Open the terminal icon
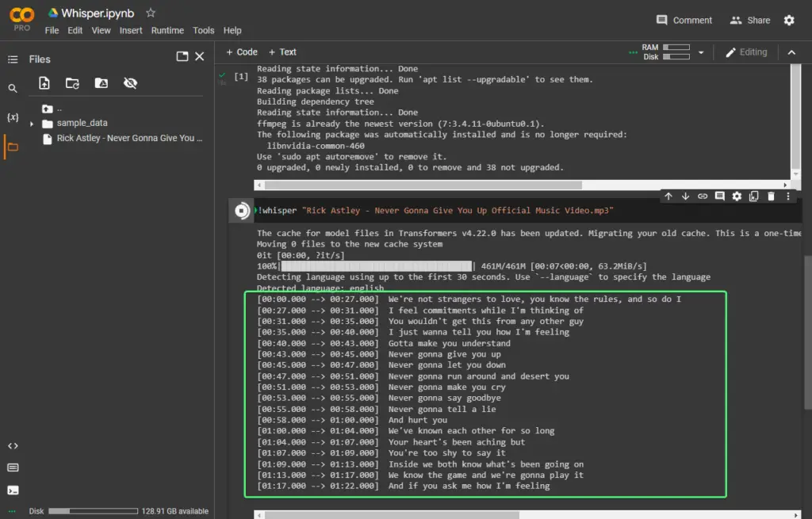Screen dimensions: 812x519 (13, 490)
